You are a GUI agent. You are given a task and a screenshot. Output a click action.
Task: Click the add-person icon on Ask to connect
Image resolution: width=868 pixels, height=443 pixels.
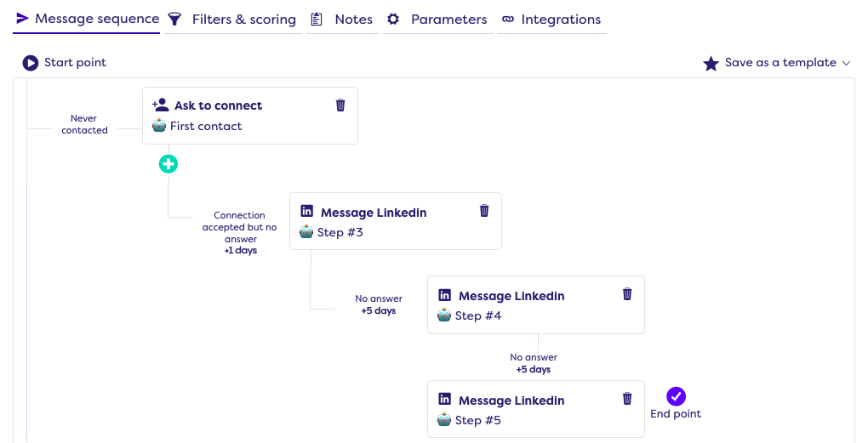pos(160,105)
